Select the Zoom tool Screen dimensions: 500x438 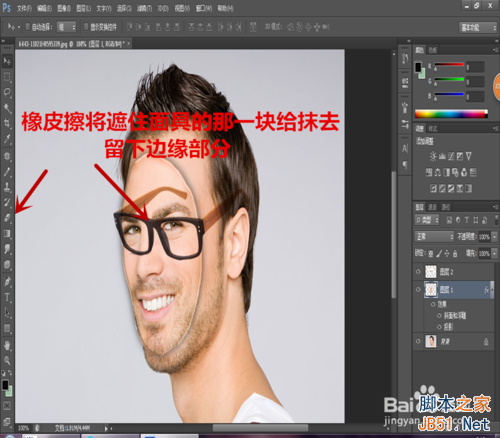tap(7, 360)
